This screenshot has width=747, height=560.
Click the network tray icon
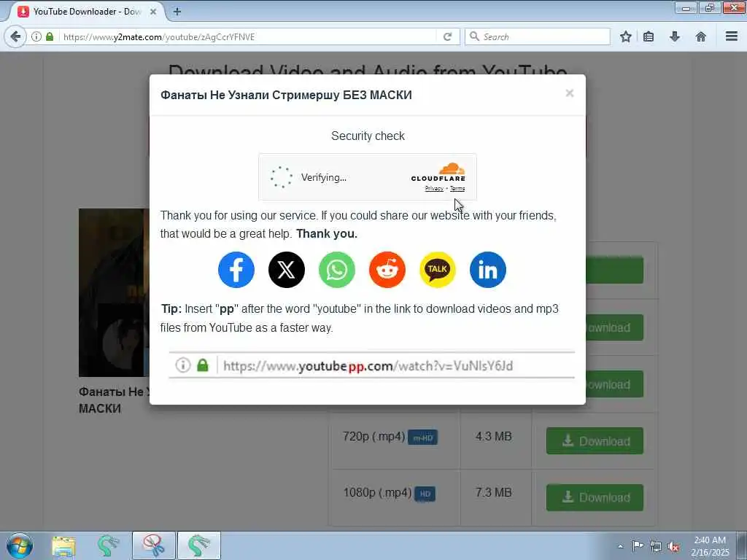tap(656, 547)
